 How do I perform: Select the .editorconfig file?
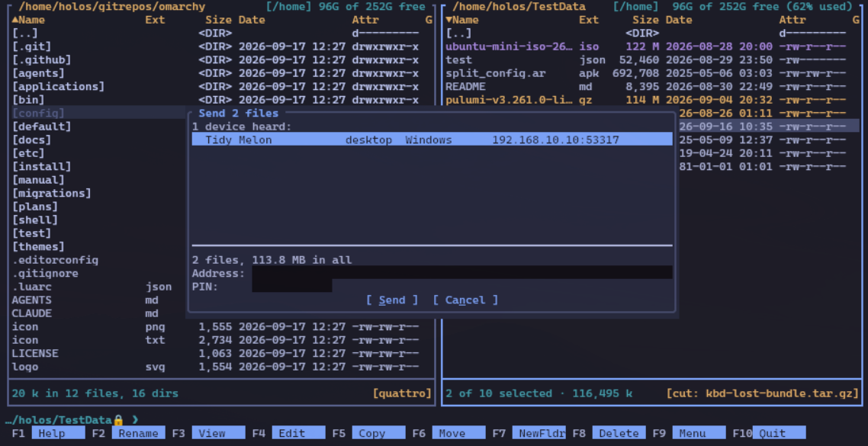click(98, 259)
